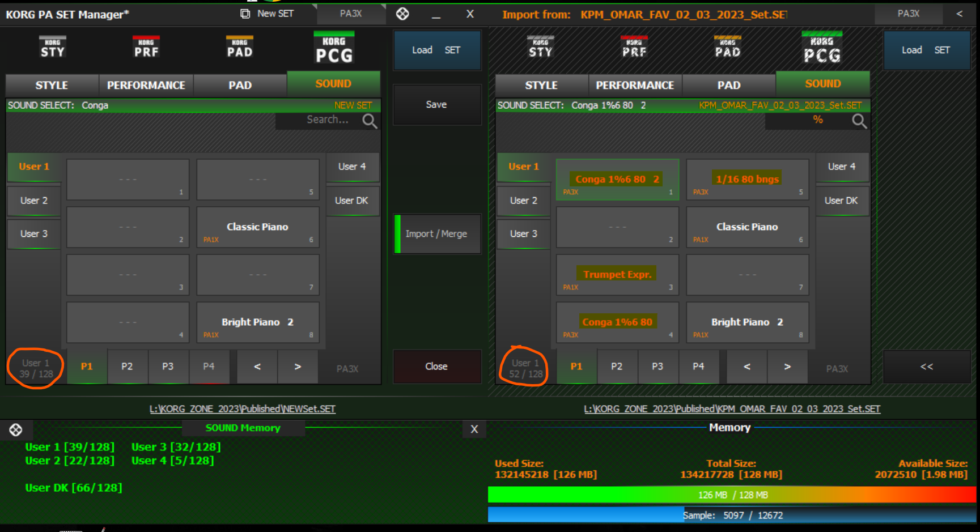980x532 pixels.
Task: Select Trumpet Expr. sound slot
Action: click(x=617, y=275)
